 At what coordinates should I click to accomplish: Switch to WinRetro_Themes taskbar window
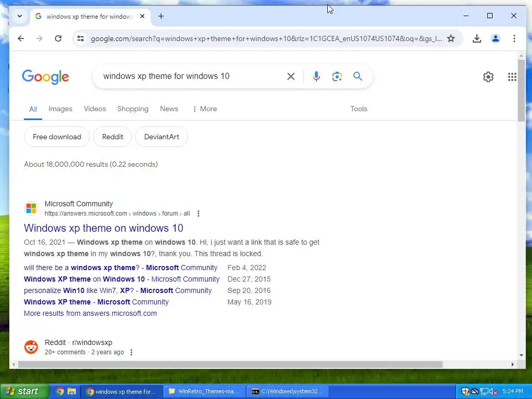pyautogui.click(x=204, y=391)
